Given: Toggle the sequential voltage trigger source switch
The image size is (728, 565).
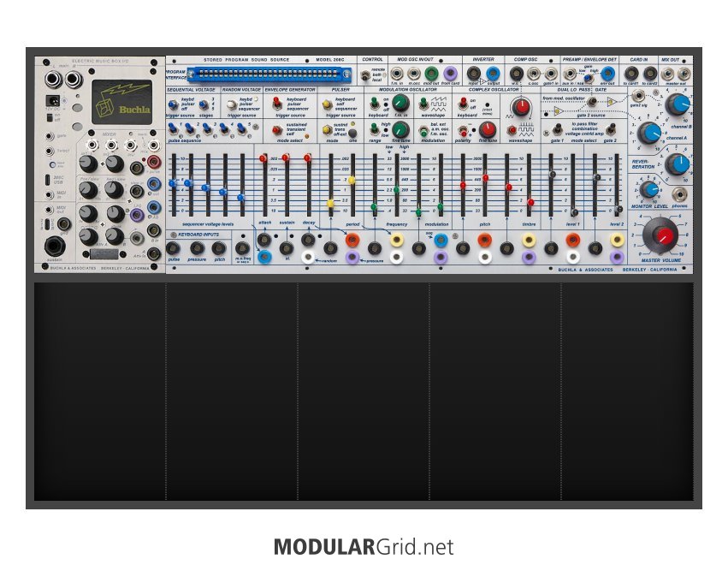Looking at the screenshot, I should (173, 104).
